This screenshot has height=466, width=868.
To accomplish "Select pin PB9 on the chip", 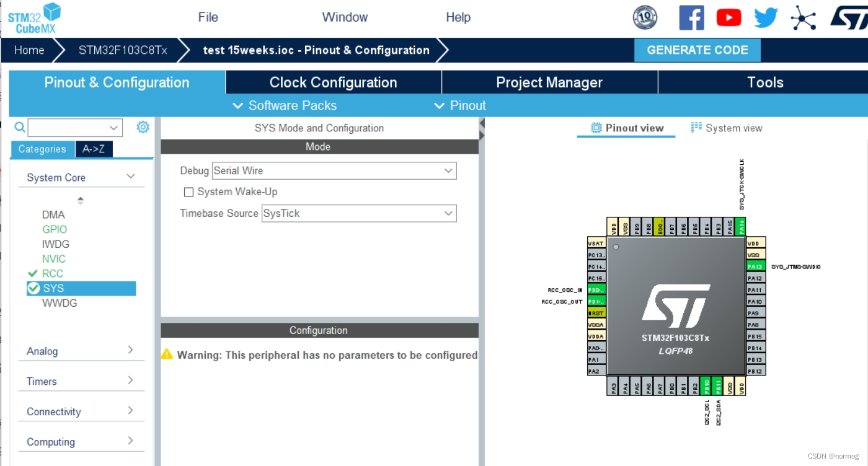I will point(636,226).
